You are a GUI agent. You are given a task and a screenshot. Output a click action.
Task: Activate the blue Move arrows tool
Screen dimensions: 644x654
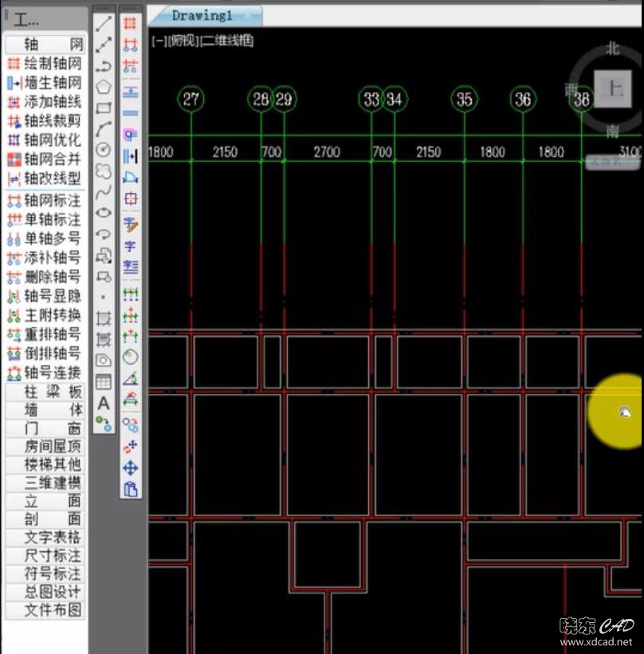pos(131,467)
